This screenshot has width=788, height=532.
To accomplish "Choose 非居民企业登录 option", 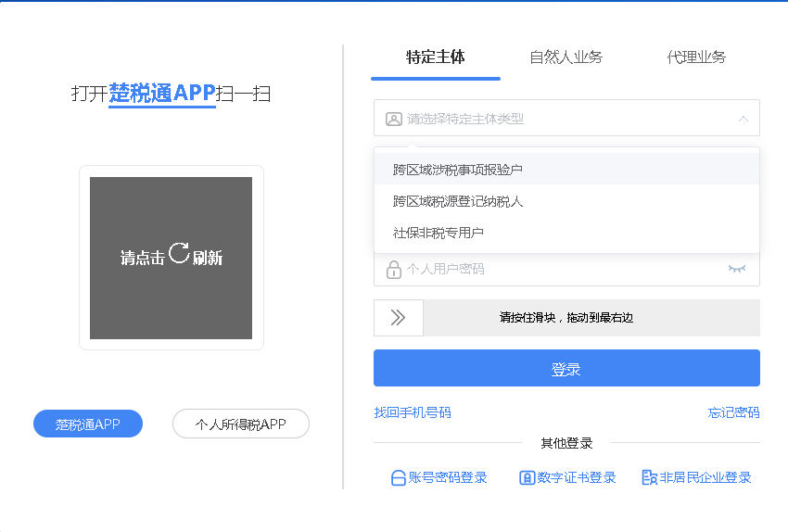I will point(696,477).
